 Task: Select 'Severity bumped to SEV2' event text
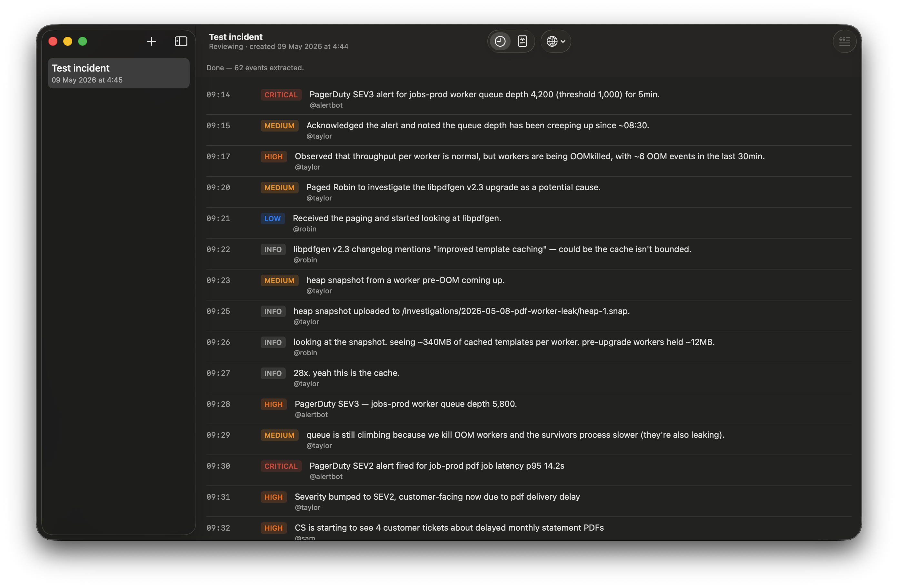click(x=437, y=496)
